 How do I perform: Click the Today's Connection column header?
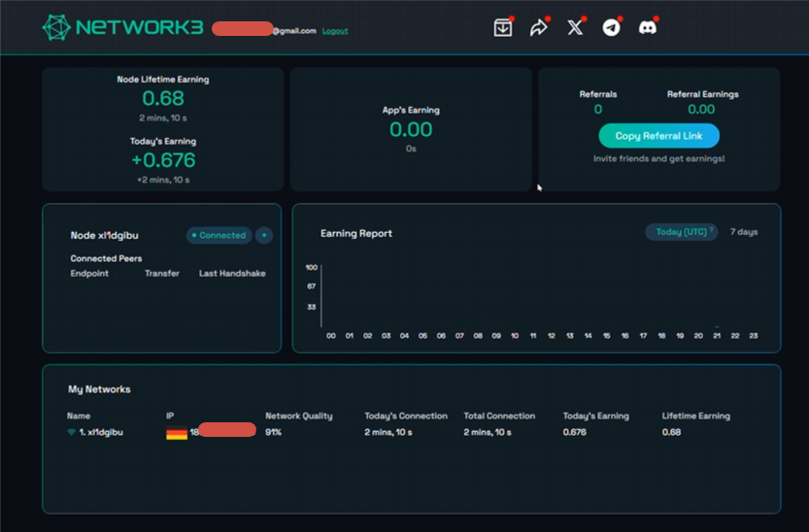coord(406,416)
